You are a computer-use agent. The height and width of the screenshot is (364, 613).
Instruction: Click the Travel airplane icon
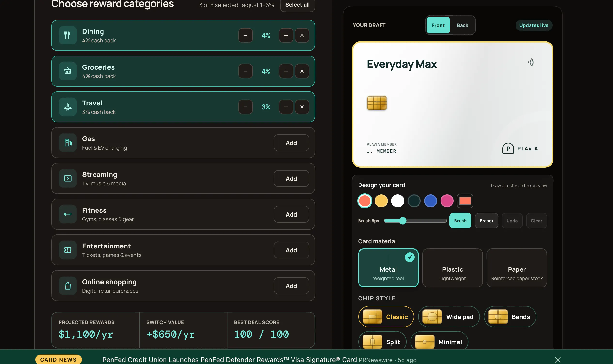coord(67,107)
